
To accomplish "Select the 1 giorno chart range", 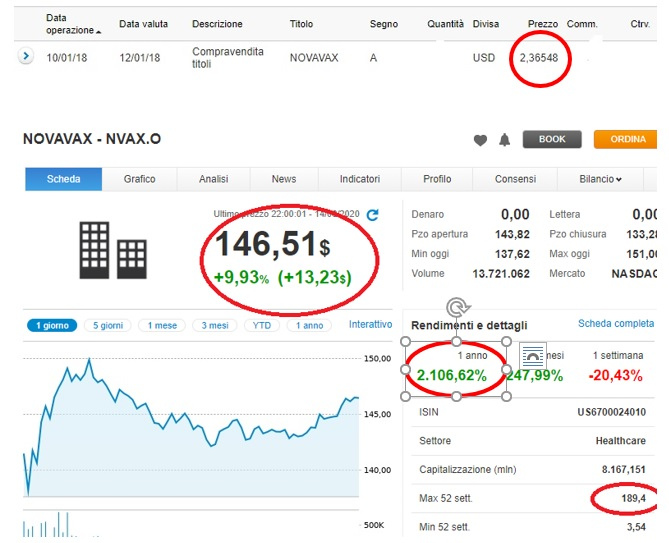I will point(52,325).
